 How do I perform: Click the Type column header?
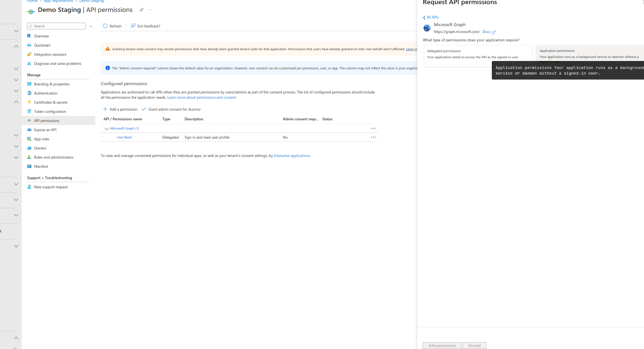click(166, 119)
